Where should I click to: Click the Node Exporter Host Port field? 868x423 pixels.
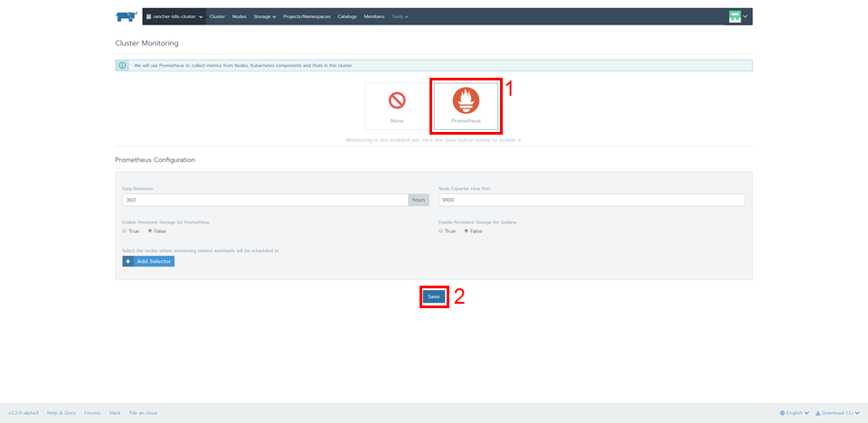click(x=591, y=200)
